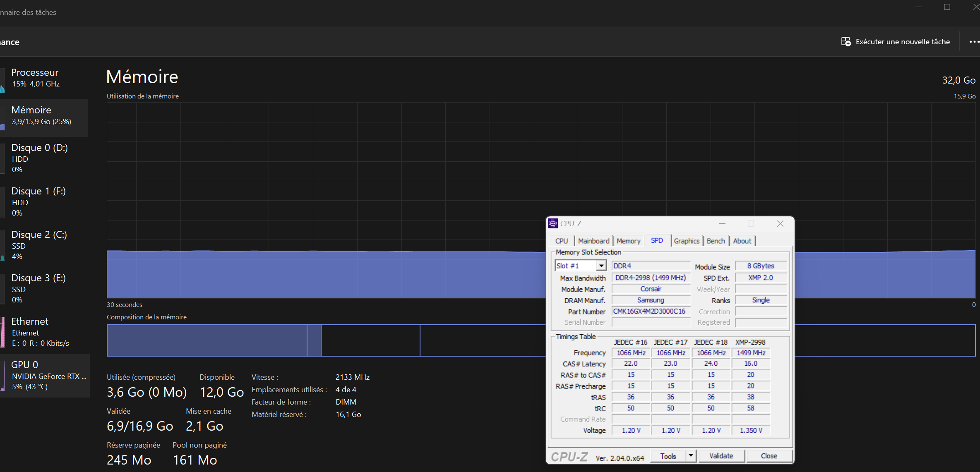
Task: Select Ethernet in the sidebar
Action: [44, 332]
